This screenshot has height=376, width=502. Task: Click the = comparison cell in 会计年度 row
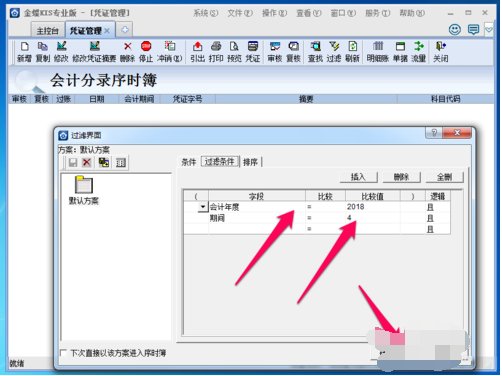(325, 207)
